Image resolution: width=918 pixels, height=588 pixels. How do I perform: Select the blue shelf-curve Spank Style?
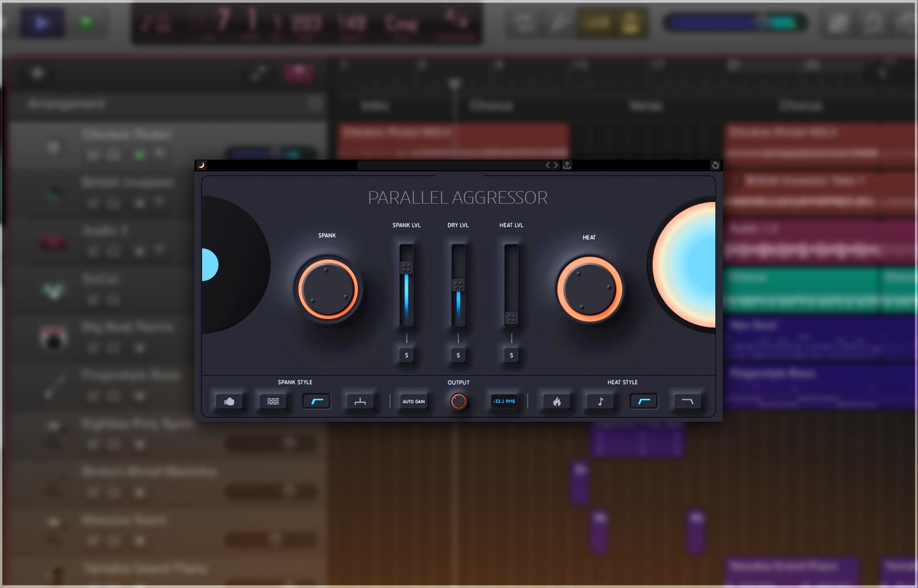point(317,402)
